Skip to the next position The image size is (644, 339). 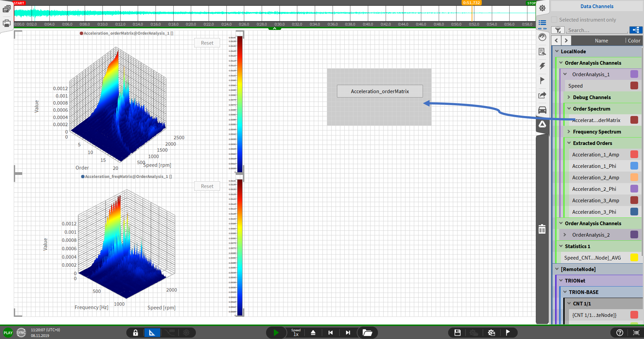(x=348, y=333)
